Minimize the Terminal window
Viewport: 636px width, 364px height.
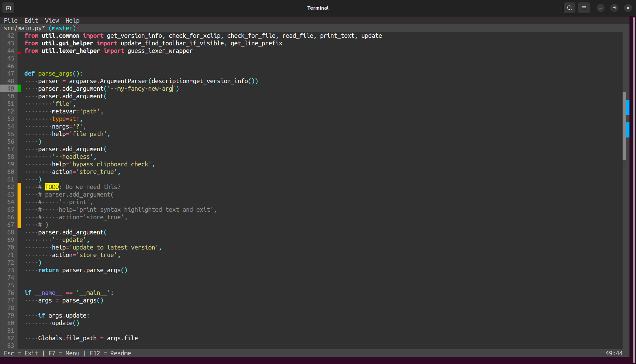click(x=600, y=8)
